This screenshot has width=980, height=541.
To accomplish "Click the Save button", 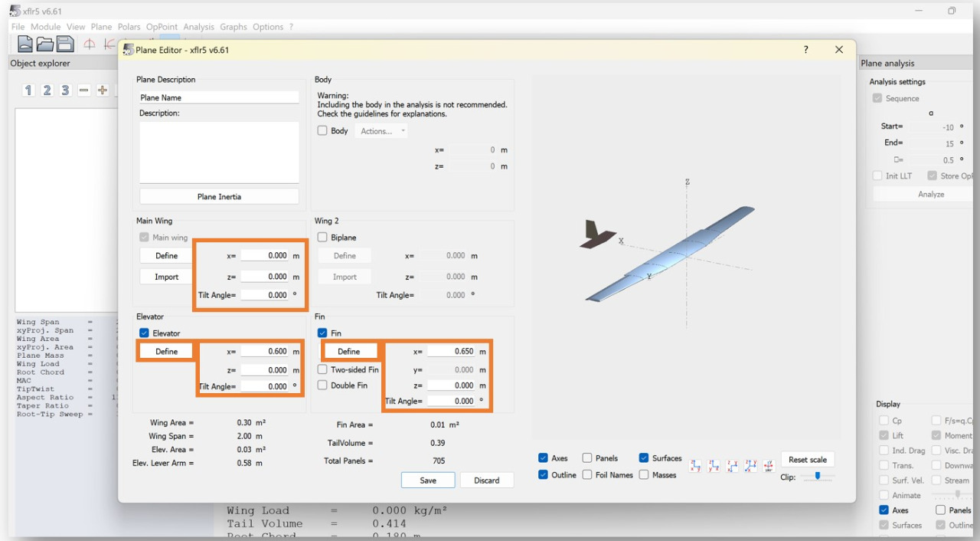I will tap(428, 480).
